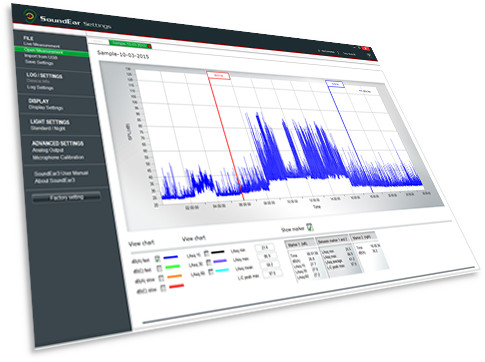
Task: Click the Factory setting button
Action: click(66, 197)
